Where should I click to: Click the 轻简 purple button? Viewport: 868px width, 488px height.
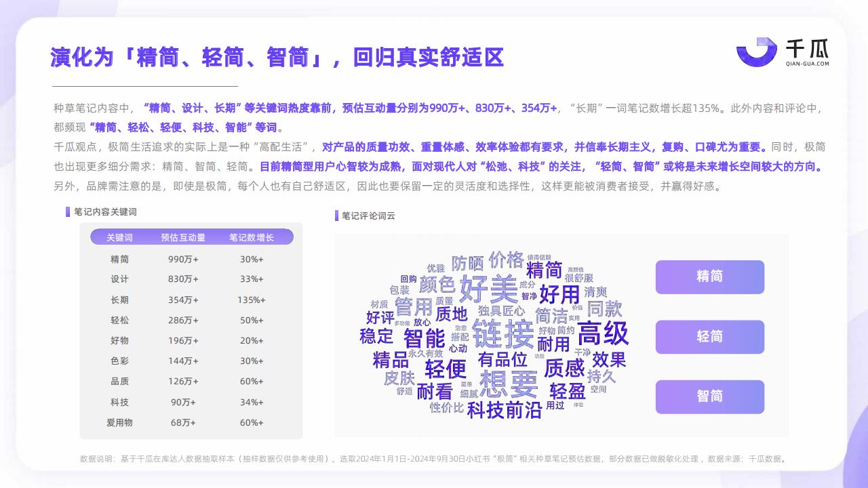coord(709,337)
